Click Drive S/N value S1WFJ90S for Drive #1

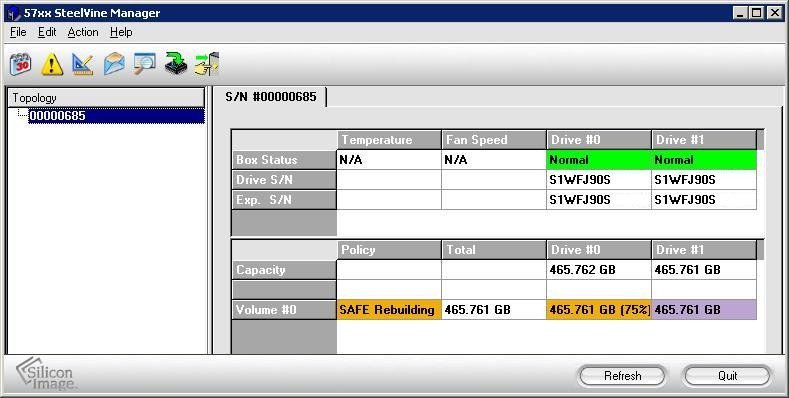pyautogui.click(x=704, y=180)
